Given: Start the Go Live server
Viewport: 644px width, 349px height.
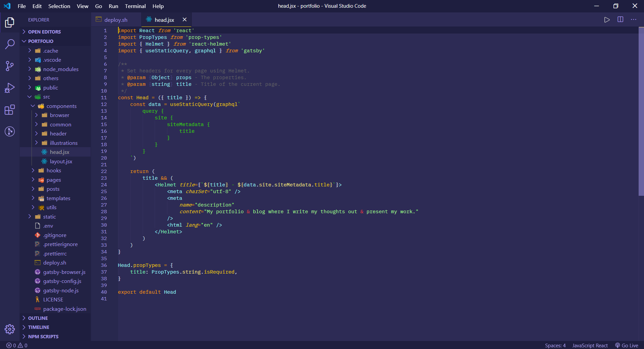Looking at the screenshot, I should pos(627,345).
